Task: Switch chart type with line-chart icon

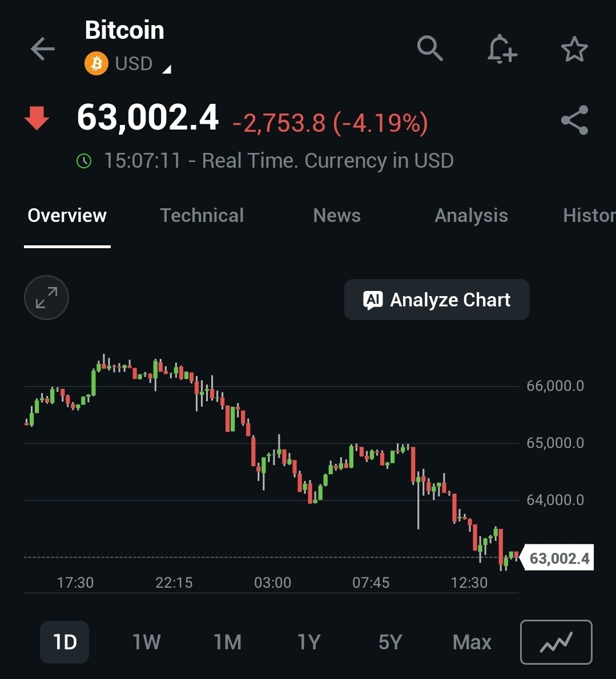Action: tap(556, 642)
